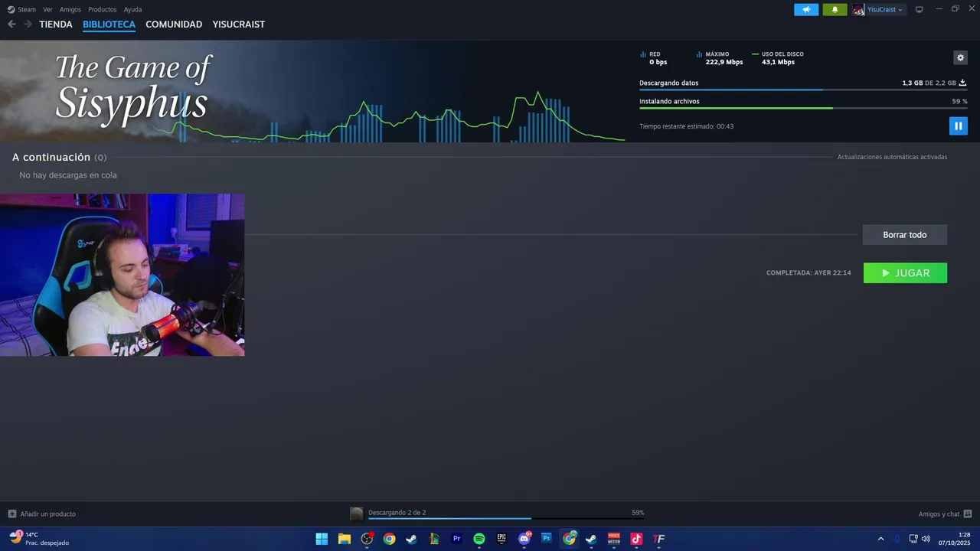Click No hay descargas en cola
980x551 pixels.
coord(68,175)
